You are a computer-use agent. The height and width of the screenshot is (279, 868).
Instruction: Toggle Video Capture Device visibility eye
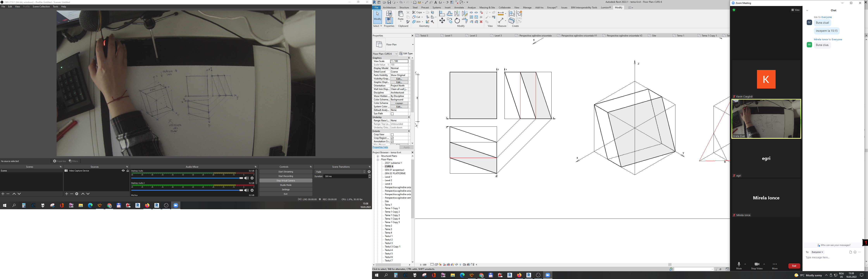123,171
